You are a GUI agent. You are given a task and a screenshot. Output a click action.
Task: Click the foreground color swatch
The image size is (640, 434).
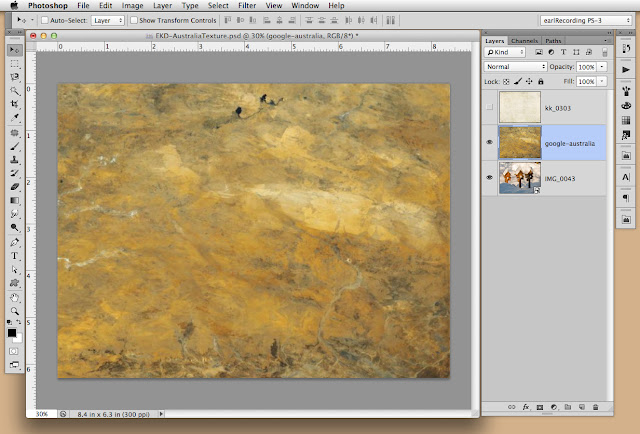[11, 333]
